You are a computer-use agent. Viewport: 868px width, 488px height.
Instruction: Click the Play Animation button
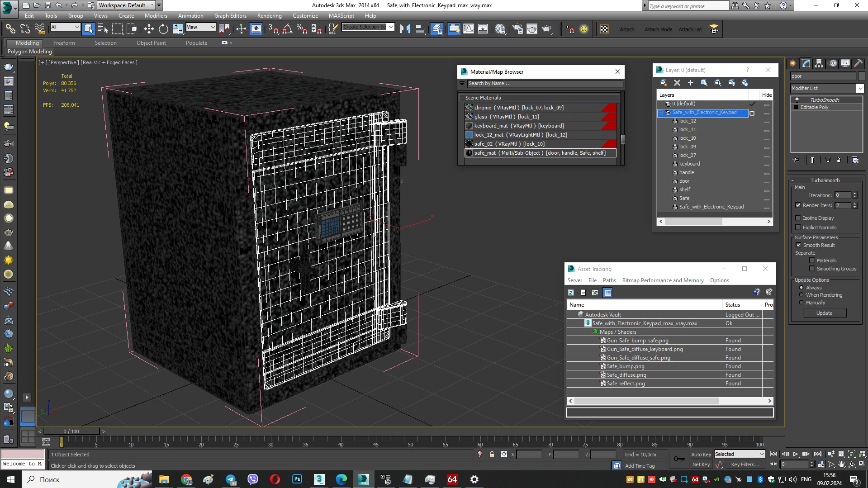pos(796,454)
